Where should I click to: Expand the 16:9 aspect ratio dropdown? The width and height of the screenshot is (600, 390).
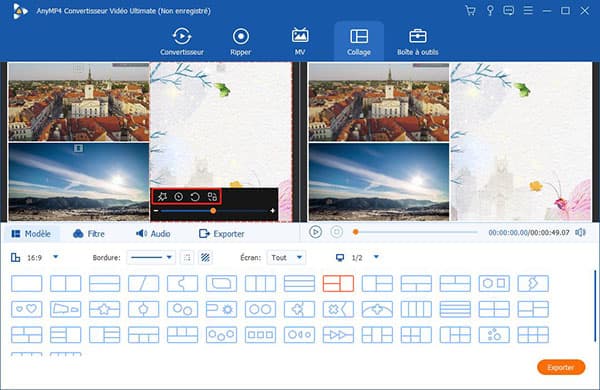55,257
